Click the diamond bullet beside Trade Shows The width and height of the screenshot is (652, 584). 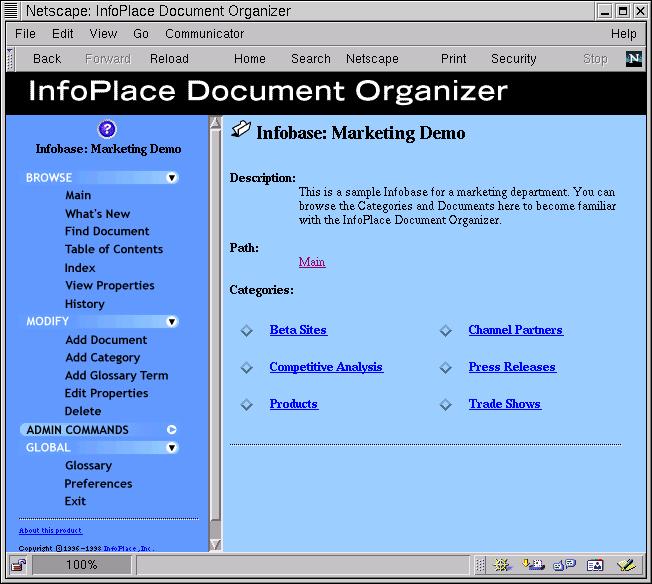coord(446,405)
